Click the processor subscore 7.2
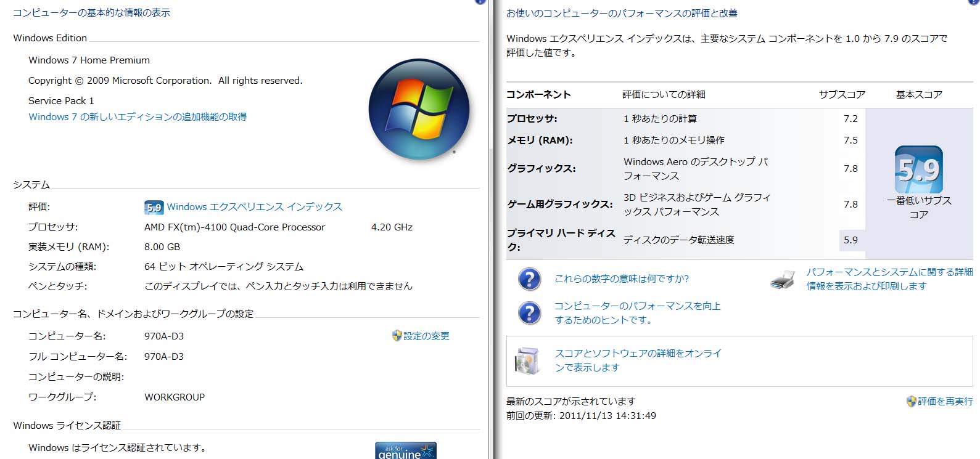The image size is (980, 459). click(x=850, y=119)
